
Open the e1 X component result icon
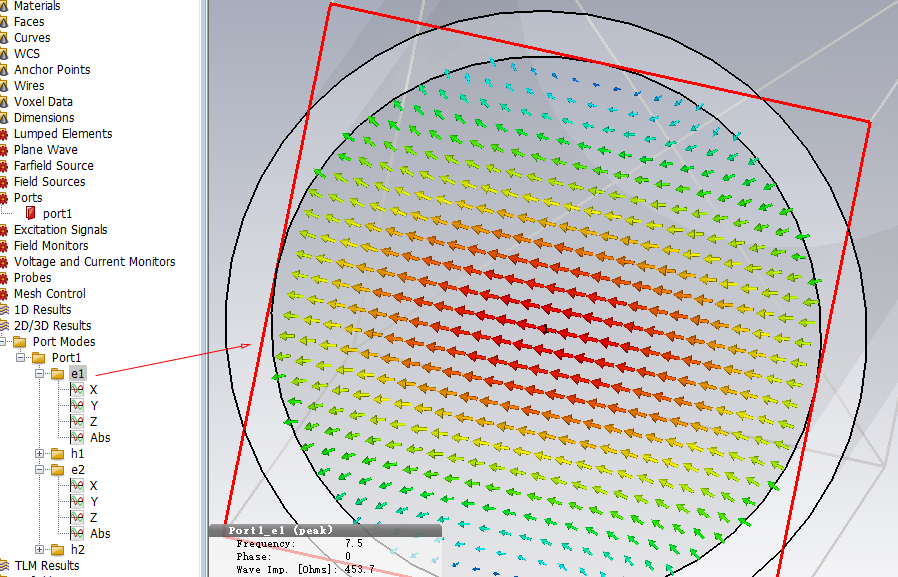pos(77,390)
